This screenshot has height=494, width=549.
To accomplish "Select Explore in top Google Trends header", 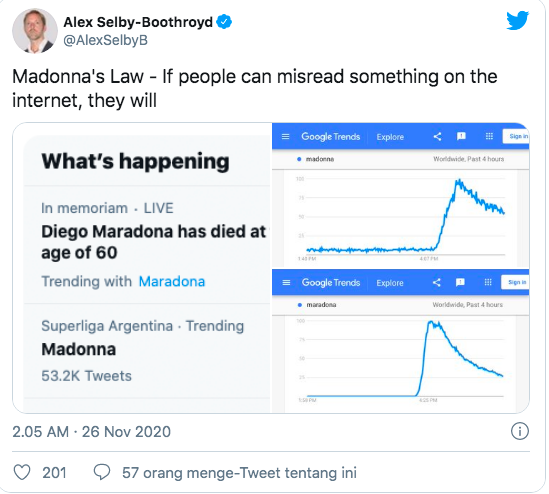I will [x=390, y=137].
